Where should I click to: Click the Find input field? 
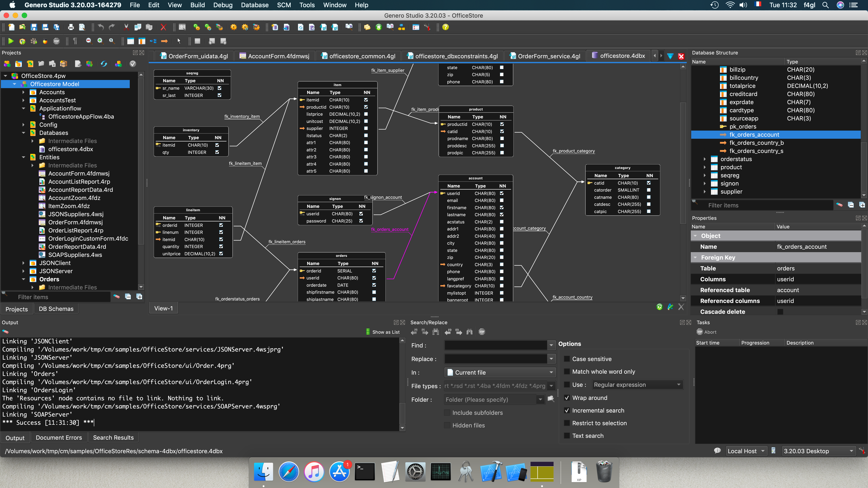point(496,345)
